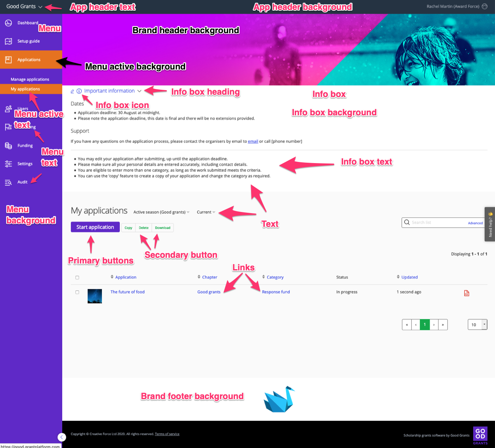Select page 1 in pagination
495x448 pixels.
click(x=425, y=325)
